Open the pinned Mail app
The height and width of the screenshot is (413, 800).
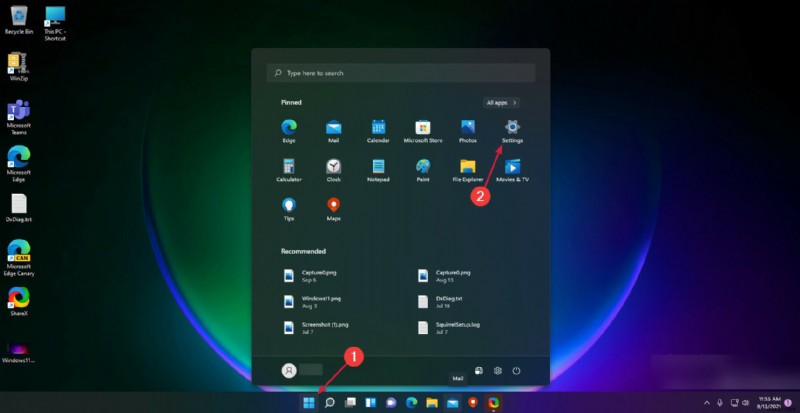pyautogui.click(x=334, y=131)
